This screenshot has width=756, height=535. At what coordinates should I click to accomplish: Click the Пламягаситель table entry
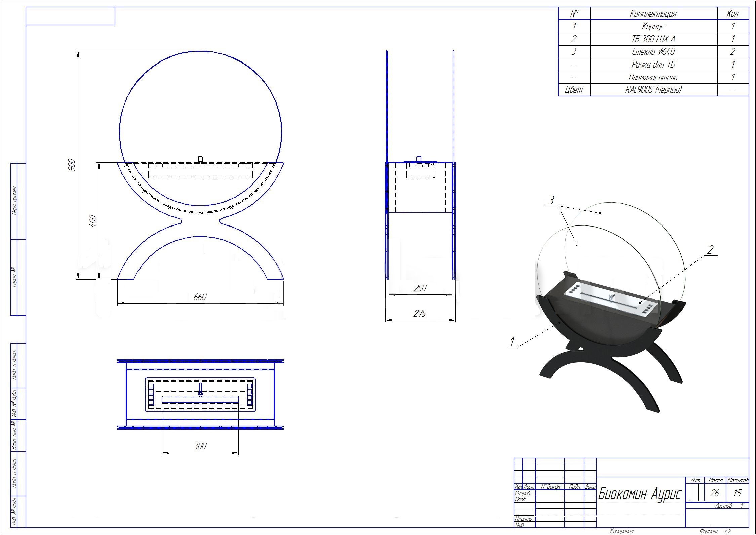(653, 77)
